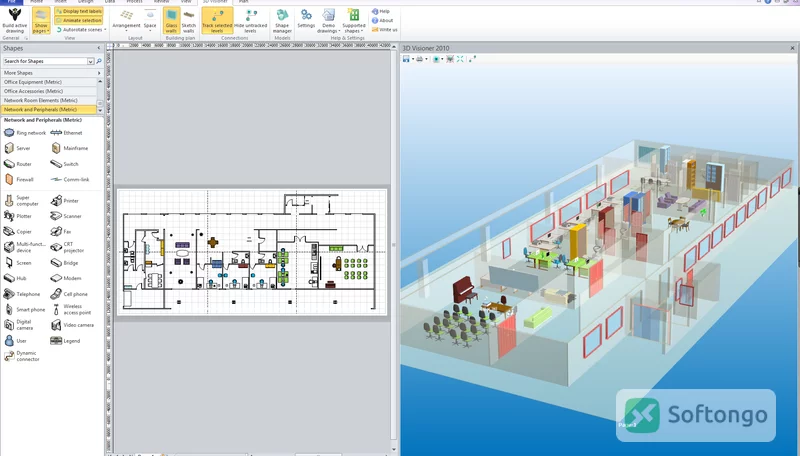Select Modem shape

coord(66,278)
